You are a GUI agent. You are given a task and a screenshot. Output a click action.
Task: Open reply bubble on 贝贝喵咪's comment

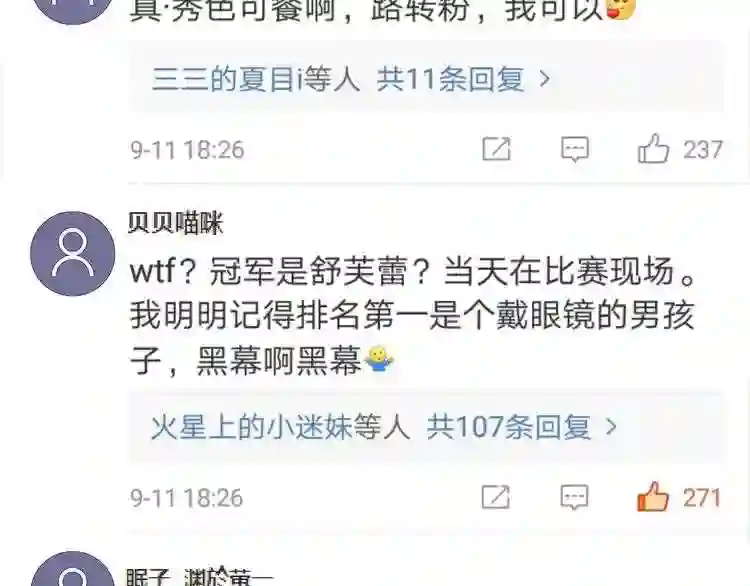[574, 497]
